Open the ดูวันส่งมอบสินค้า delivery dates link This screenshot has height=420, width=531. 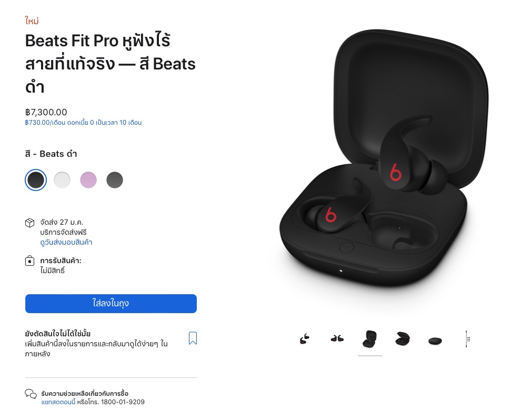(x=66, y=242)
